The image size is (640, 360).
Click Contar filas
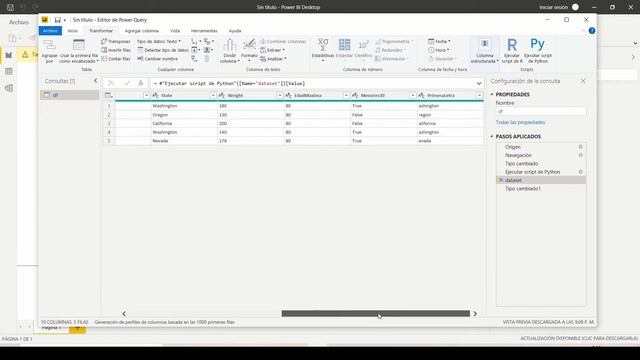tap(116, 59)
